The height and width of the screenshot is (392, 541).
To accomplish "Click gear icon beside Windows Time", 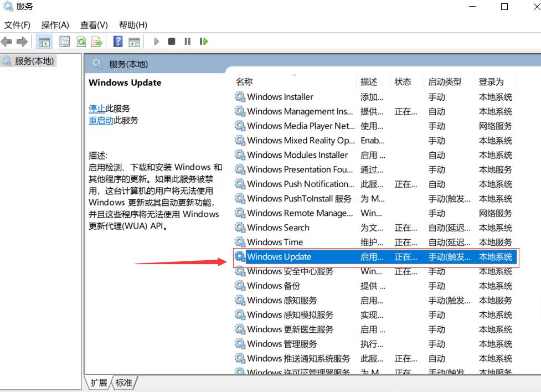I will 240,241.
